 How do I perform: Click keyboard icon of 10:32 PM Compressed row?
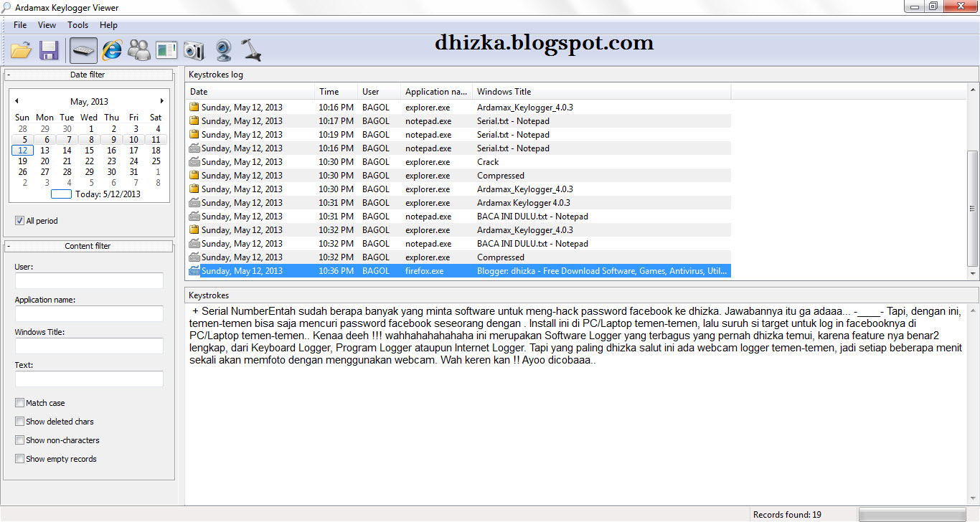coord(194,257)
